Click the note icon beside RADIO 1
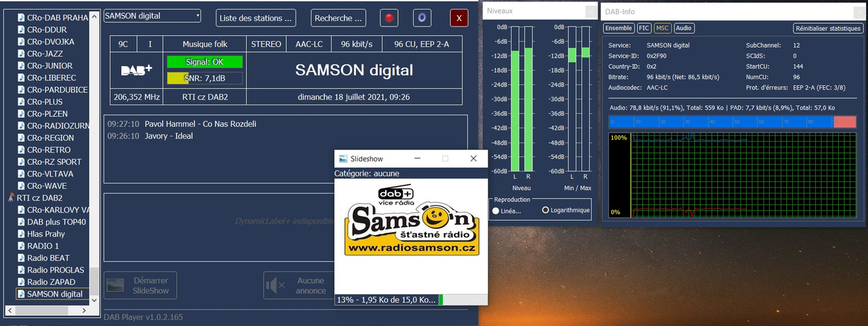 [20, 246]
